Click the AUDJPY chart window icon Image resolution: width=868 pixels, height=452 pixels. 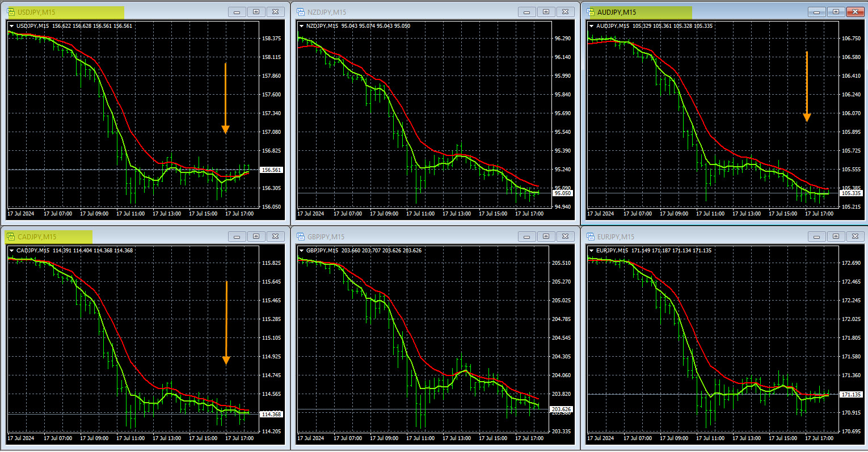pos(591,12)
